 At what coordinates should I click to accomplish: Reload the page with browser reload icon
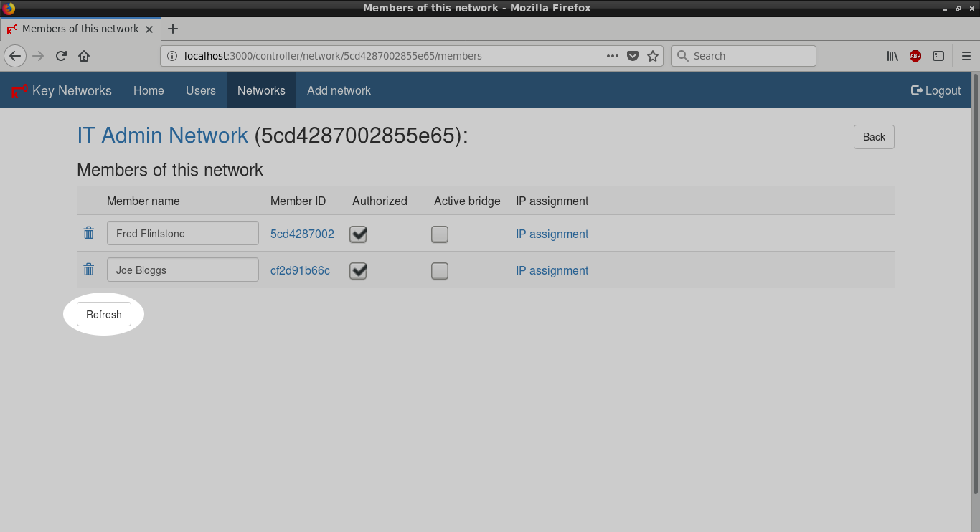62,56
